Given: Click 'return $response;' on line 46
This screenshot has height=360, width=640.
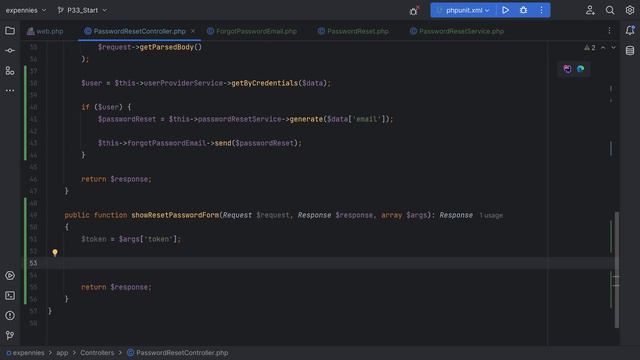Looking at the screenshot, I should [x=116, y=179].
